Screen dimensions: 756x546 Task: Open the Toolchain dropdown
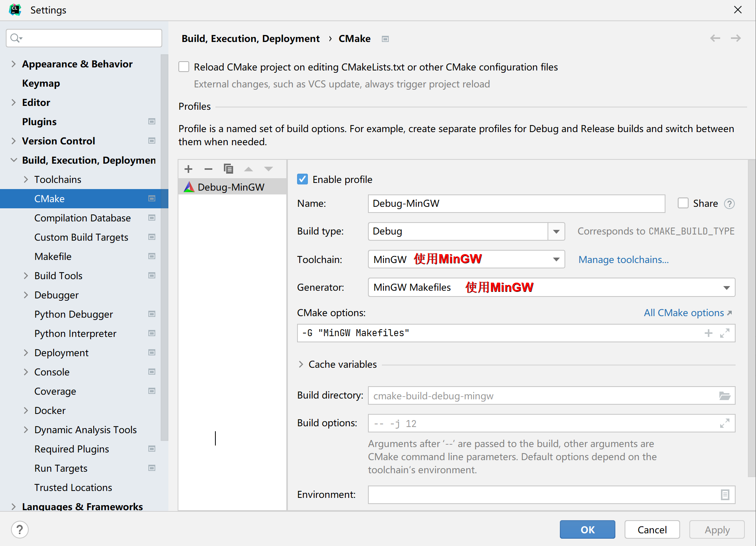(x=556, y=260)
